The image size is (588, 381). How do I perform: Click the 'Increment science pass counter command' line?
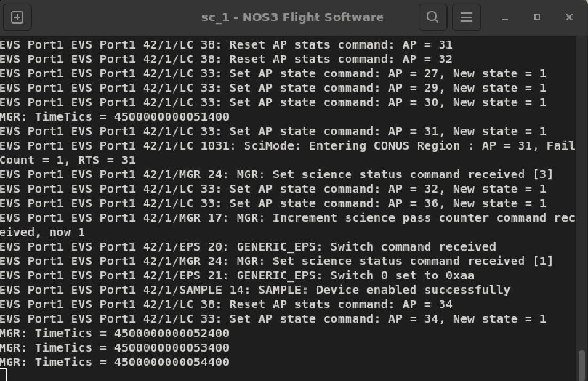[288, 217]
